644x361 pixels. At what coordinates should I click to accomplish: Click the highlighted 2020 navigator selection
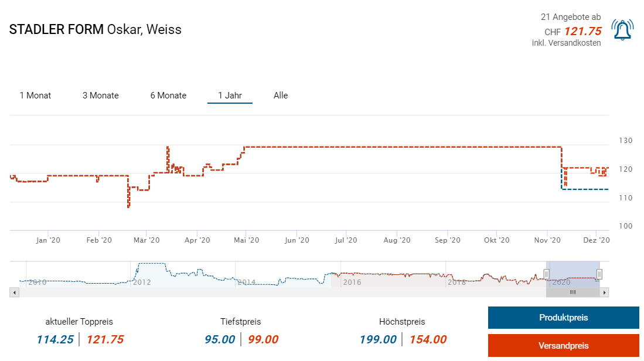tap(573, 274)
